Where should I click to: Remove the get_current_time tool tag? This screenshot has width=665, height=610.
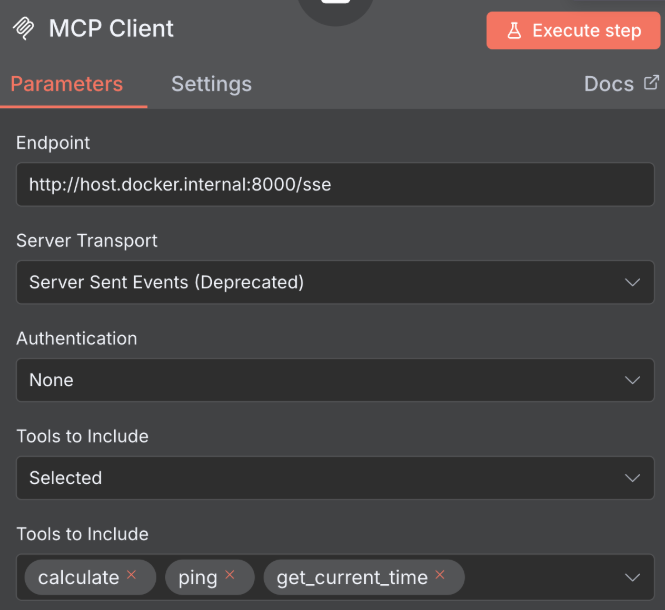[x=439, y=576]
